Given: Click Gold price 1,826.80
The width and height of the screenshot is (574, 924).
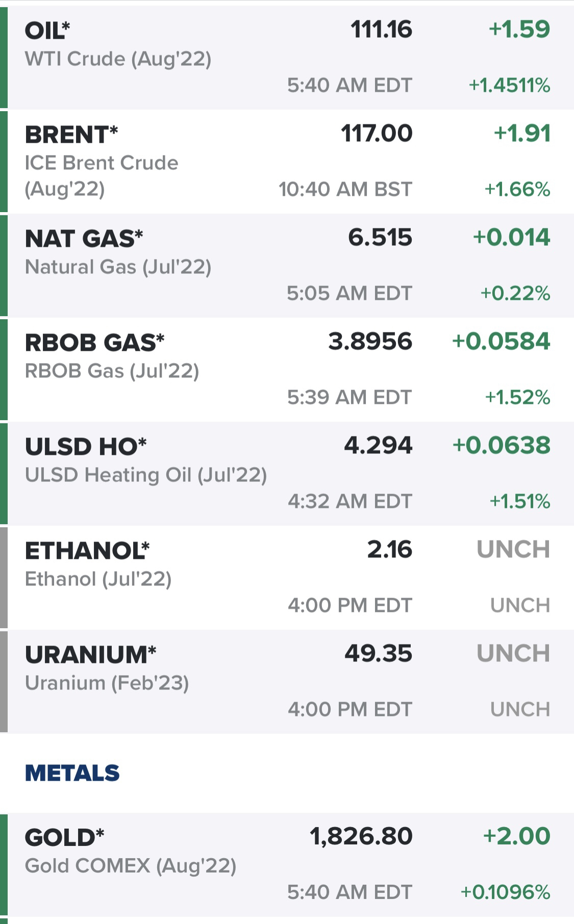Looking at the screenshot, I should point(361,837).
